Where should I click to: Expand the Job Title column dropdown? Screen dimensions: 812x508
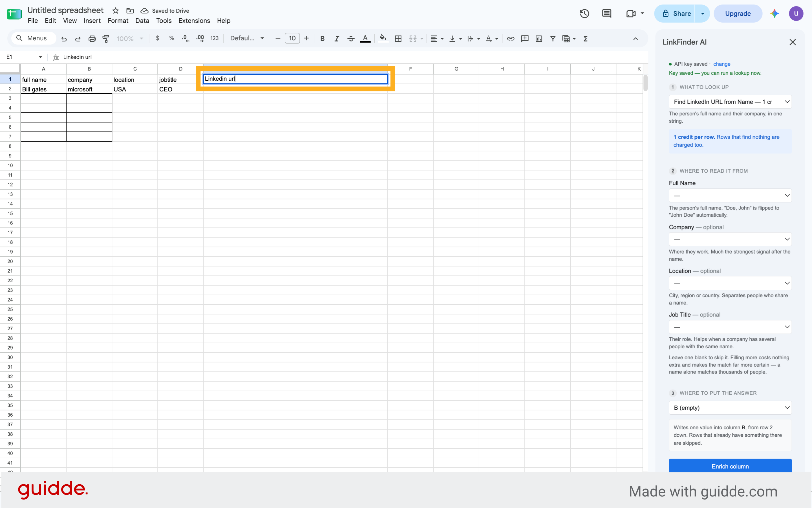pos(730,327)
